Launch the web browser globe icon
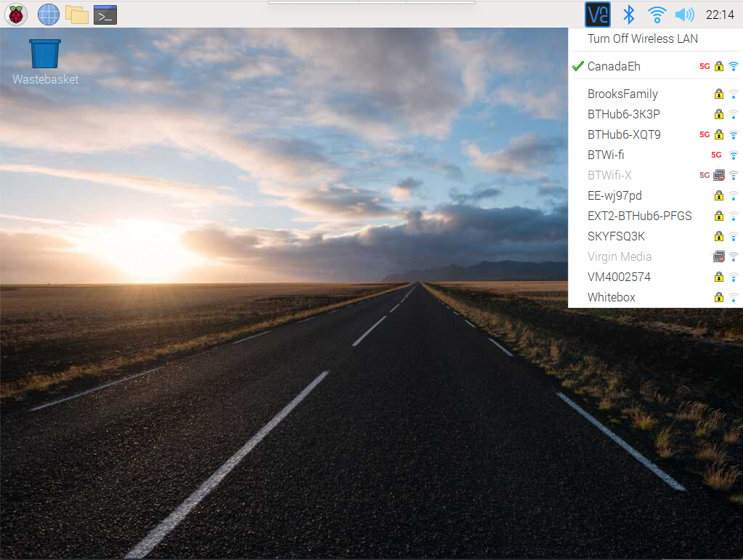743x560 pixels. click(x=49, y=15)
